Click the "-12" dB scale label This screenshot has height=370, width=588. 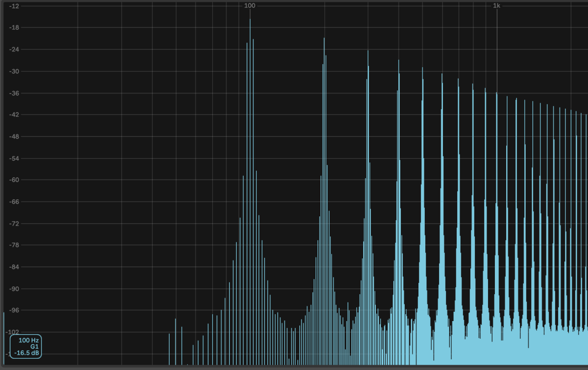14,6
